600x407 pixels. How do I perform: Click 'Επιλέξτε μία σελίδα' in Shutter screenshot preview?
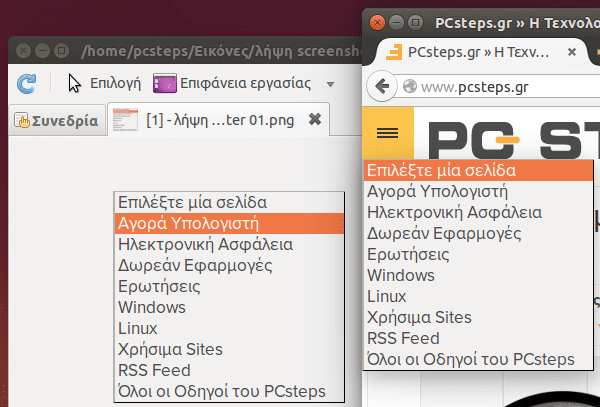[x=230, y=202]
